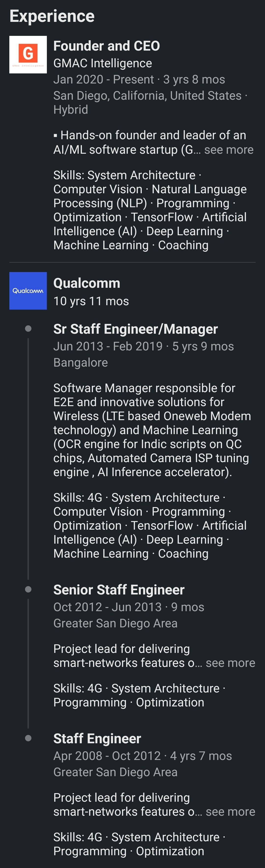Open skills list under Founder and CEO
This screenshot has height=868, width=265.
[x=150, y=210]
